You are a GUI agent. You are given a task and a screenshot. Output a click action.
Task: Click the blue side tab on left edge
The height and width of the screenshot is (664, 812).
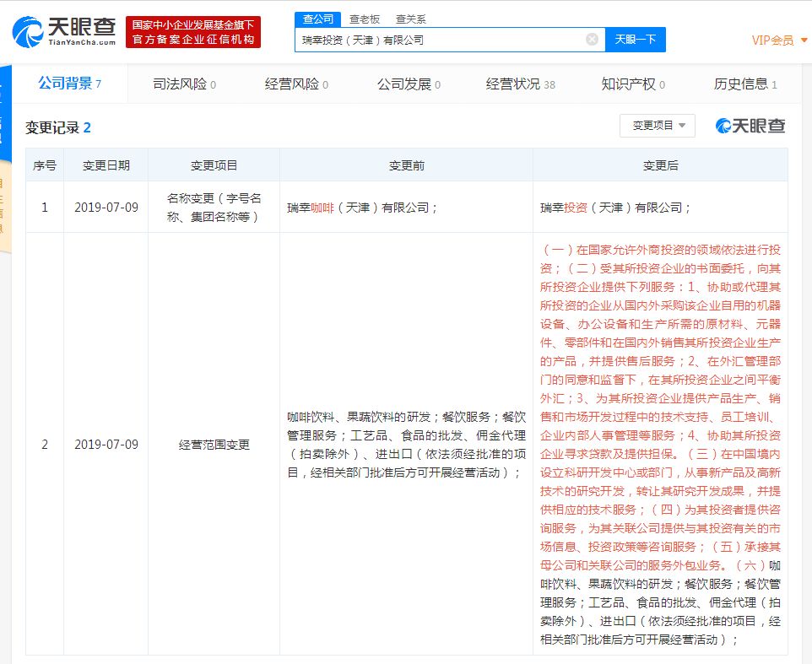click(5, 113)
